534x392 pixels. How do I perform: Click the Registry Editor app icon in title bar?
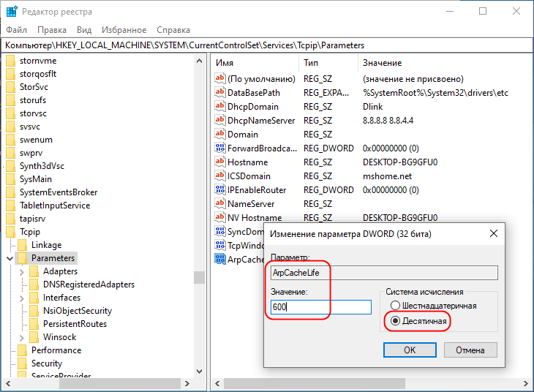12,11
